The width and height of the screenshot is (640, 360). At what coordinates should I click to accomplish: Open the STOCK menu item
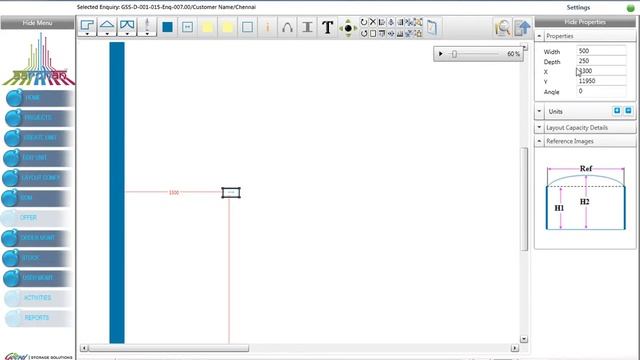tap(37, 258)
